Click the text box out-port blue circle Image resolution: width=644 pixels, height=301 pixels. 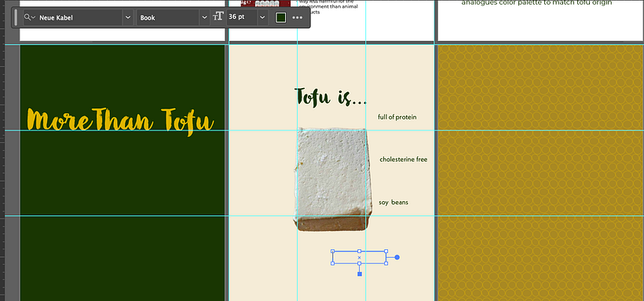397,258
